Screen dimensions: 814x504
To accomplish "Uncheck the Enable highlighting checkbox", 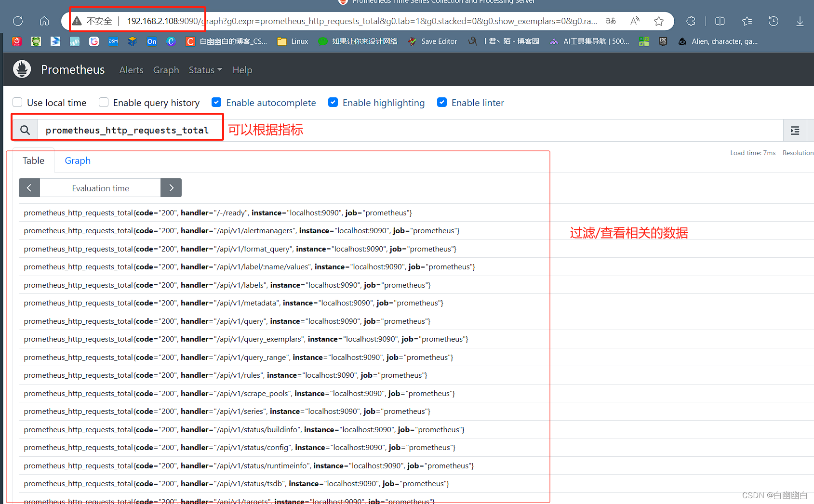I will pyautogui.click(x=333, y=102).
